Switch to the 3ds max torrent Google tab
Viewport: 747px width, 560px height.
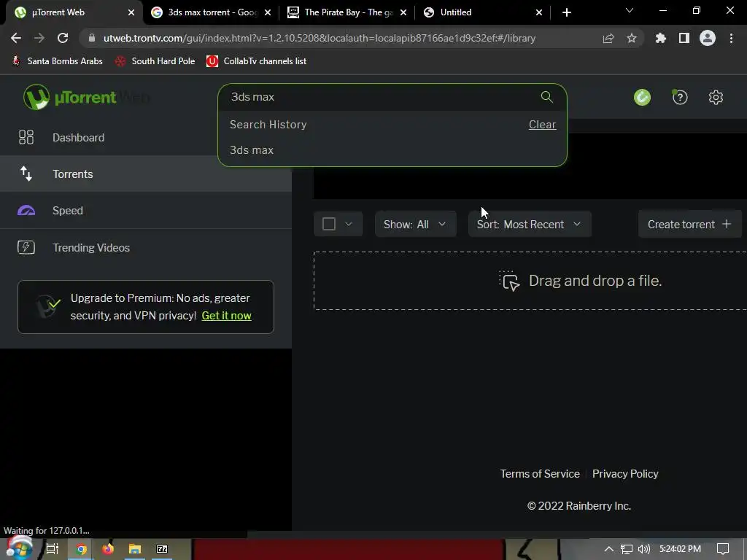click(x=211, y=12)
